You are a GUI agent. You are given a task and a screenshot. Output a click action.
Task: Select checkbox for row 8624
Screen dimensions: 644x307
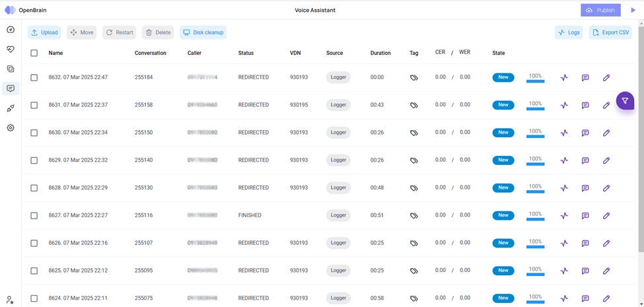click(x=34, y=298)
